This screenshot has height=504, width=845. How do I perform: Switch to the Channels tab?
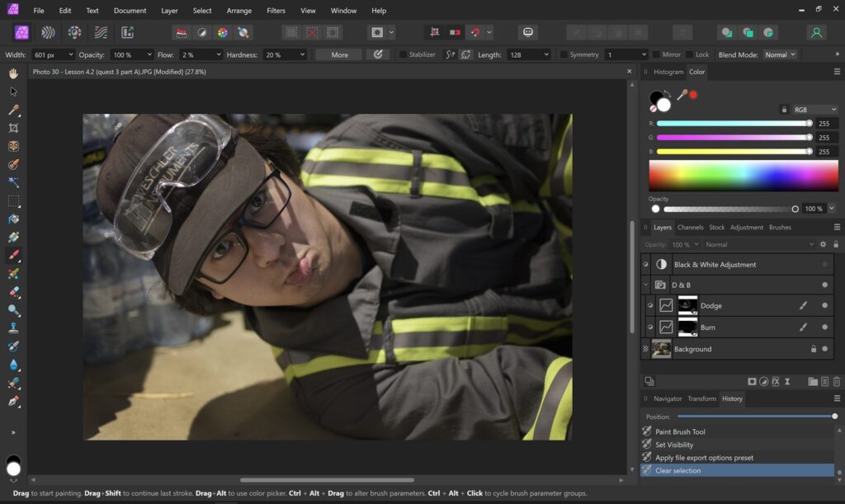click(x=690, y=228)
